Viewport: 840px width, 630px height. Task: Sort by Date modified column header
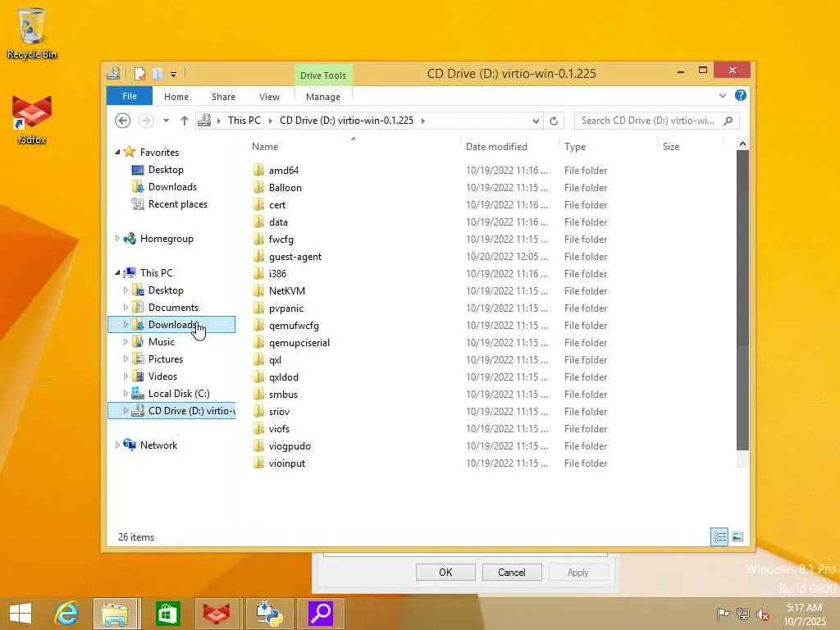[x=509, y=146]
